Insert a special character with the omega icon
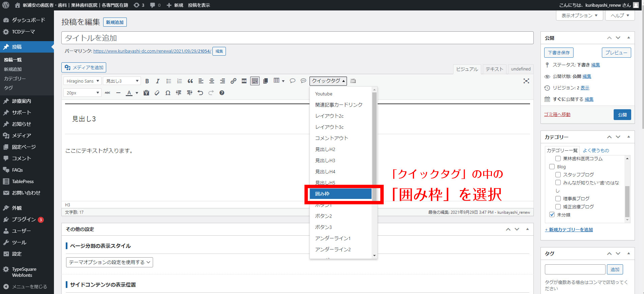 coord(168,93)
